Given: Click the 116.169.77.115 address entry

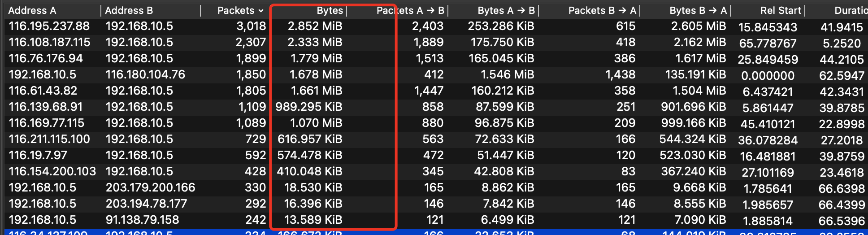Looking at the screenshot, I should [47, 123].
